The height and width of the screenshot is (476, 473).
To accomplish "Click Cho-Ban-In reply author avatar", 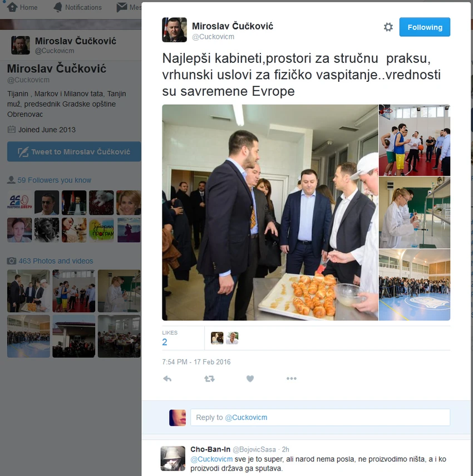I will coord(173,458).
